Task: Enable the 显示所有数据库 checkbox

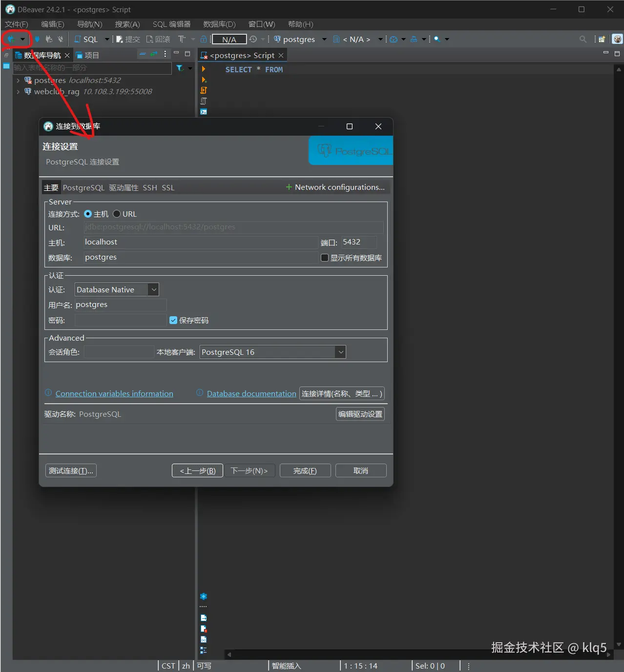Action: [325, 258]
